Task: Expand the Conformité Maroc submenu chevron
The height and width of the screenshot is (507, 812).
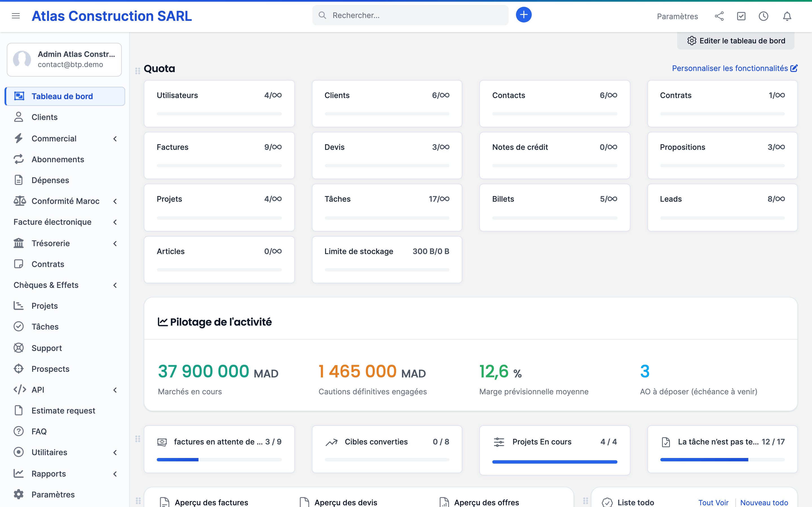Action: point(115,201)
